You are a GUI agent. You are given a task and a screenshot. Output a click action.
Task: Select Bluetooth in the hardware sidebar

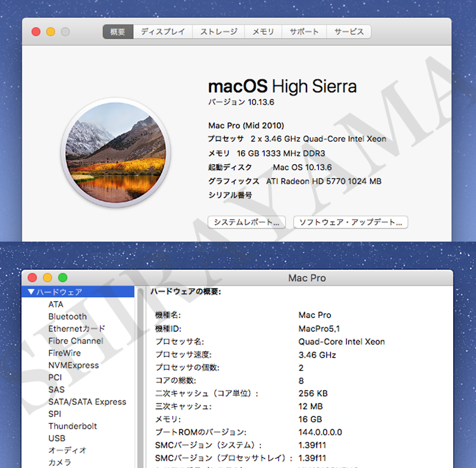tap(68, 317)
